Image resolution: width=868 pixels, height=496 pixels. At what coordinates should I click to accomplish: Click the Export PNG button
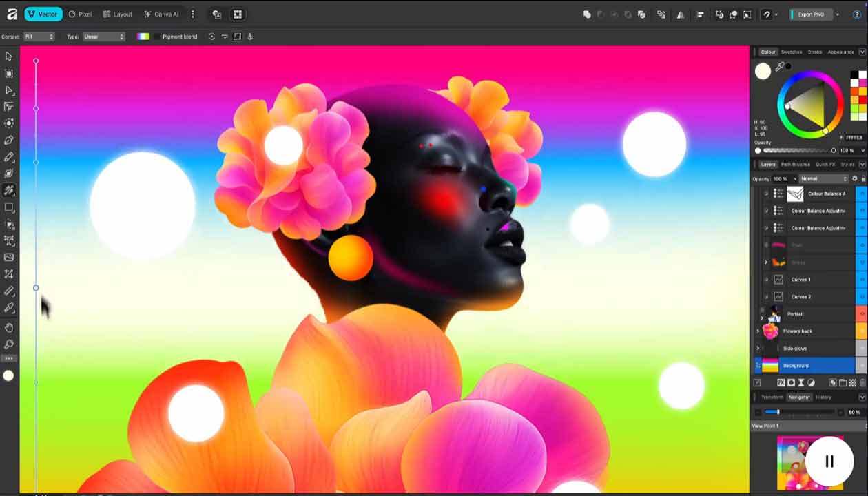811,14
